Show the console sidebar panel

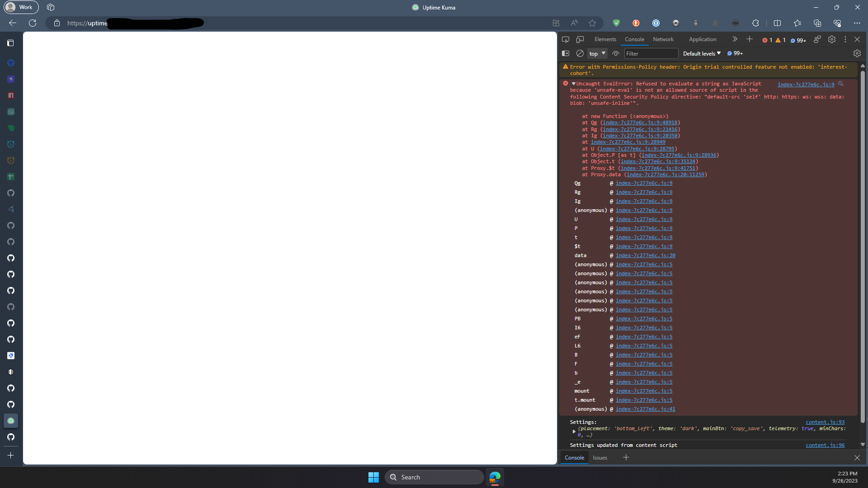565,53
